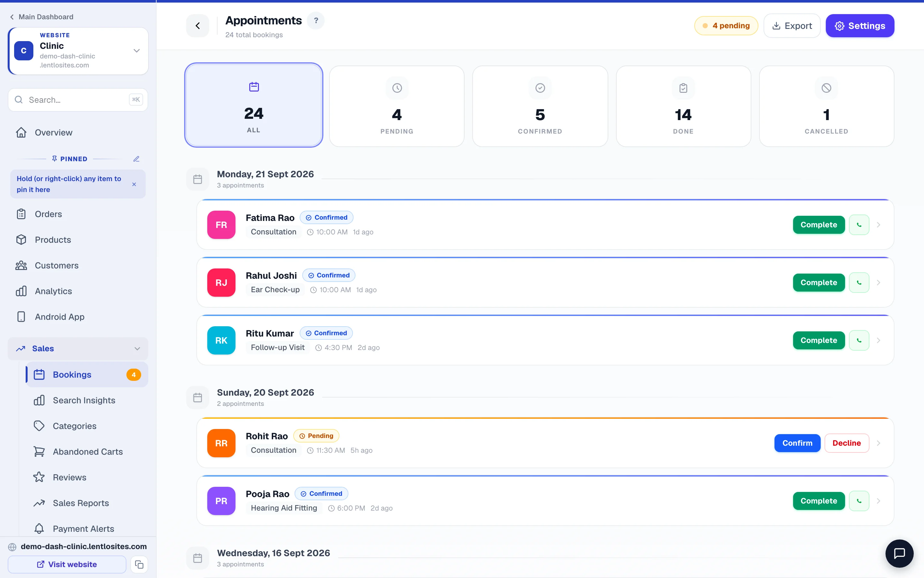Screen dimensions: 924x578
Task: Call Pooja Rao with phone icon
Action: pyautogui.click(x=859, y=501)
